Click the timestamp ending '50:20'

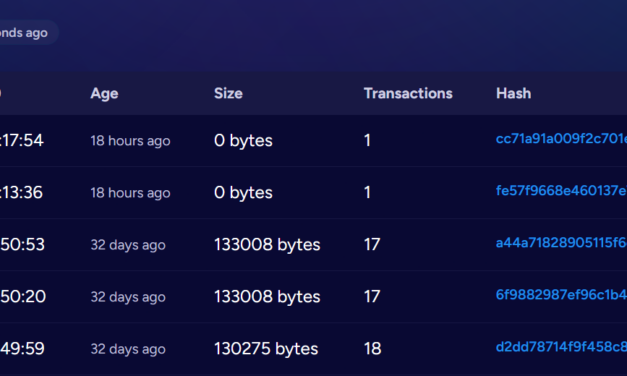[23, 297]
